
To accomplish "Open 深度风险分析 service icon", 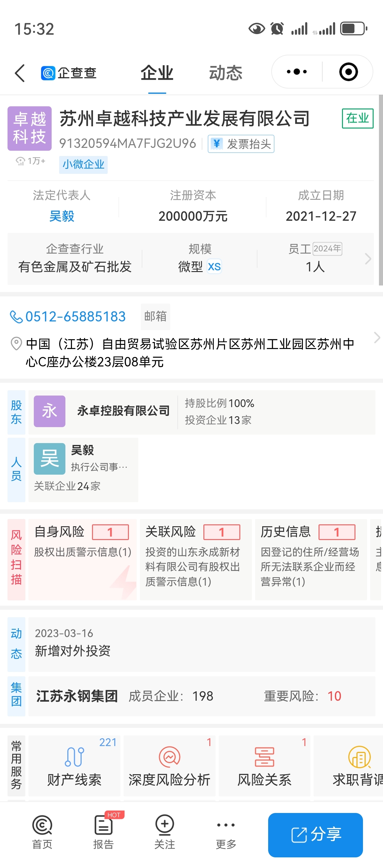I will click(x=169, y=766).
